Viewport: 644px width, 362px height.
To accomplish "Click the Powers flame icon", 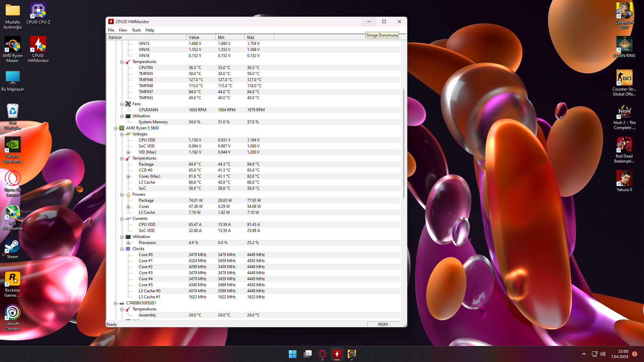I will click(x=128, y=194).
